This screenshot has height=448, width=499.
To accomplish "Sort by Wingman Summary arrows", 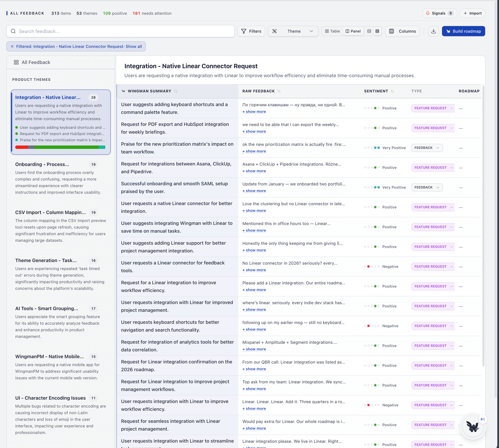I will pos(175,91).
